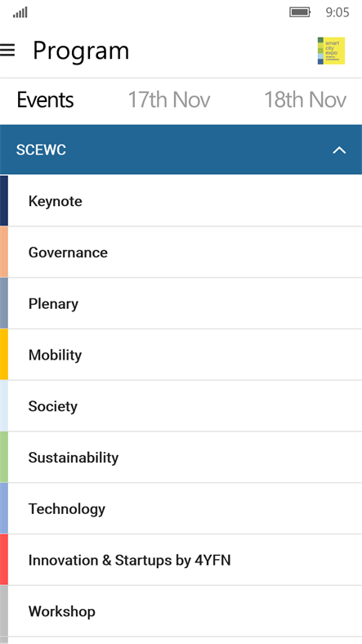Open the Governance category
Image resolution: width=362 pixels, height=644 pixels.
coord(181,253)
